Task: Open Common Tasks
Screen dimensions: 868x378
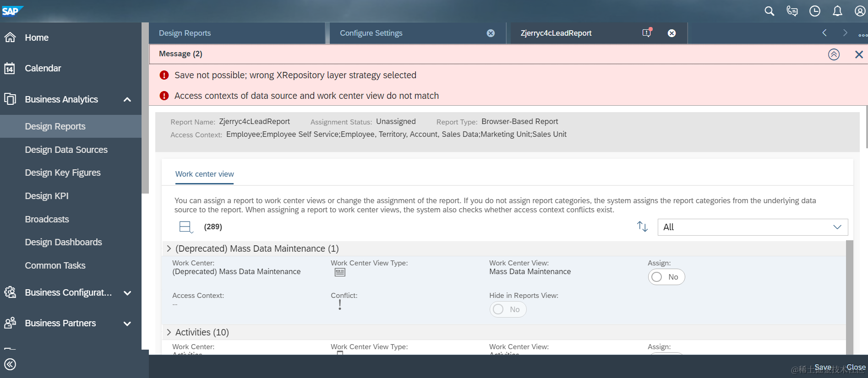Action: pyautogui.click(x=55, y=265)
